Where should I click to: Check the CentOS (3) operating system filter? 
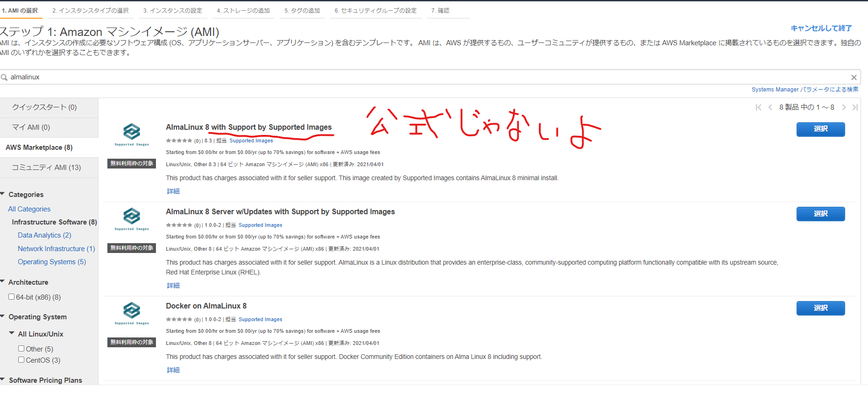tap(21, 359)
